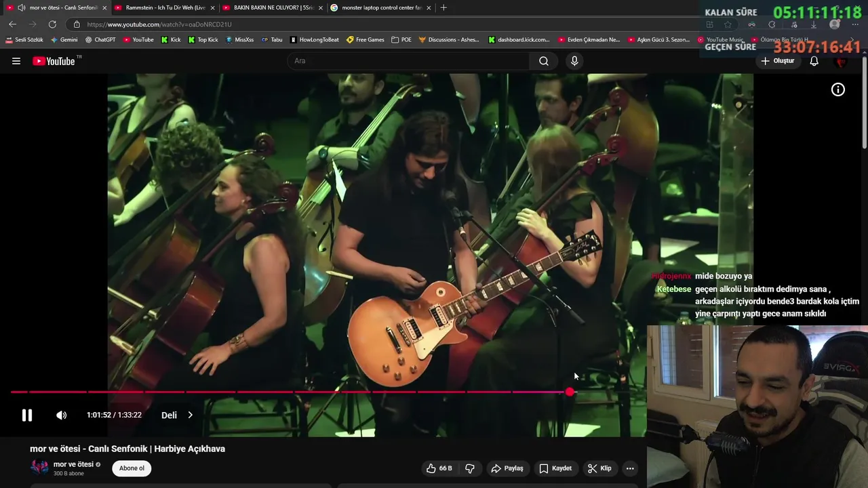
Task: Start voice search with the microphone icon
Action: pyautogui.click(x=574, y=61)
